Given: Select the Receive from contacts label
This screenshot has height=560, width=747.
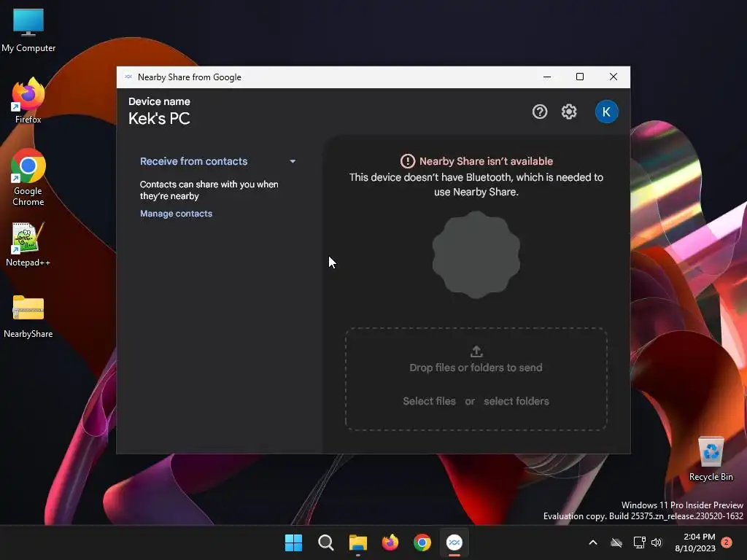Looking at the screenshot, I should coord(193,161).
